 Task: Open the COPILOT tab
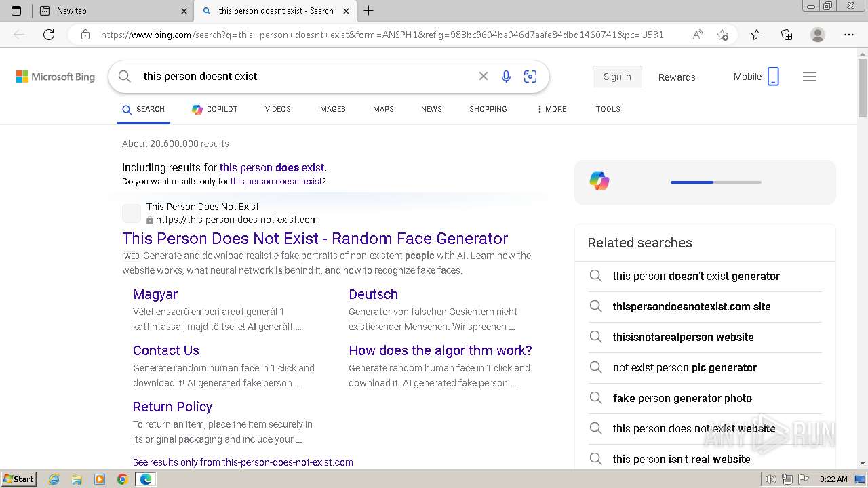point(214,109)
